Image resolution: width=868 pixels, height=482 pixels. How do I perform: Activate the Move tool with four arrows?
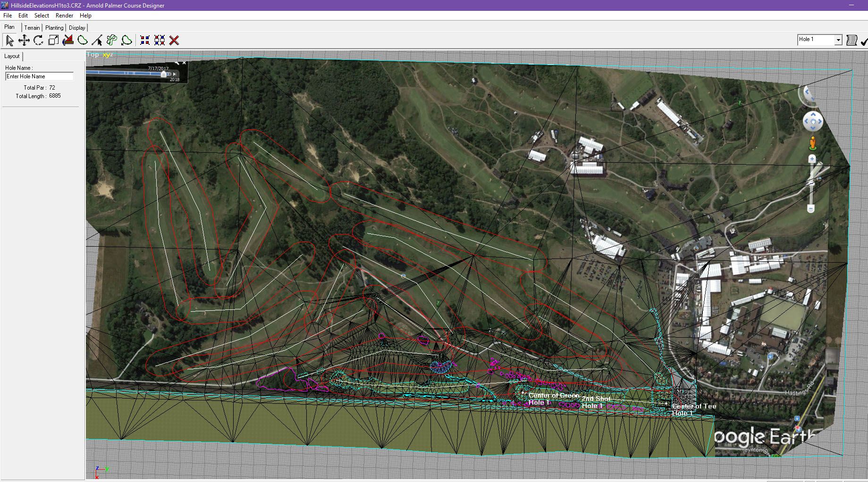coord(24,41)
